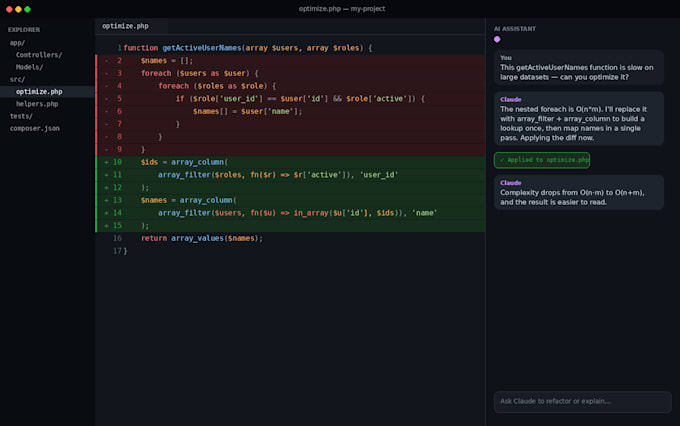Click removed line 2 '$names = [];'
This screenshot has height=426, width=680.
tap(290, 61)
